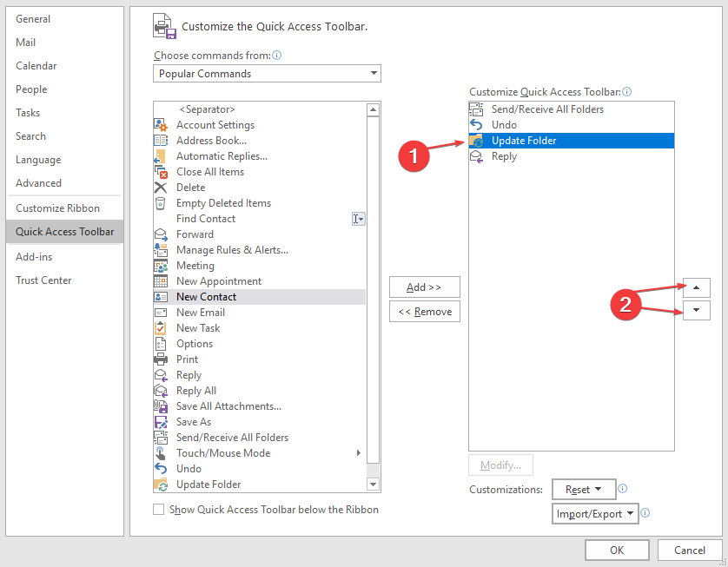Move selected command down with Move Down arrow
This screenshot has height=567, width=728.
point(696,310)
